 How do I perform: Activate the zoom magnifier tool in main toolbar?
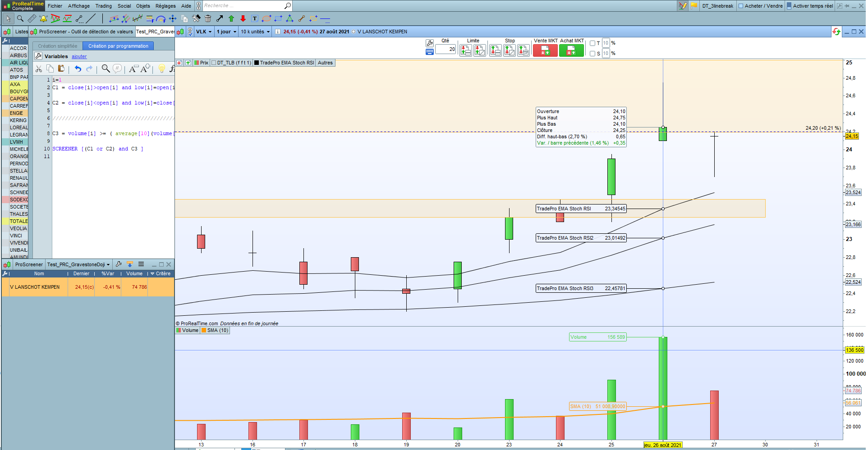click(20, 18)
